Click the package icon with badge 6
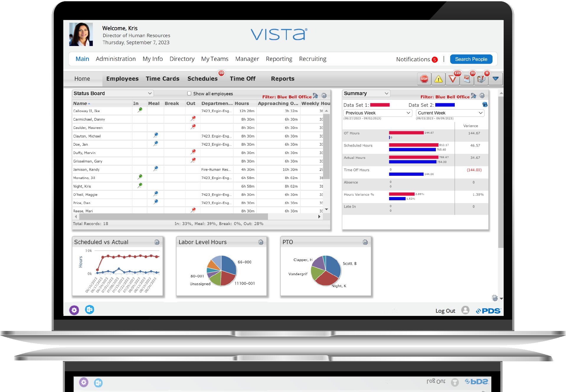 coord(481,79)
